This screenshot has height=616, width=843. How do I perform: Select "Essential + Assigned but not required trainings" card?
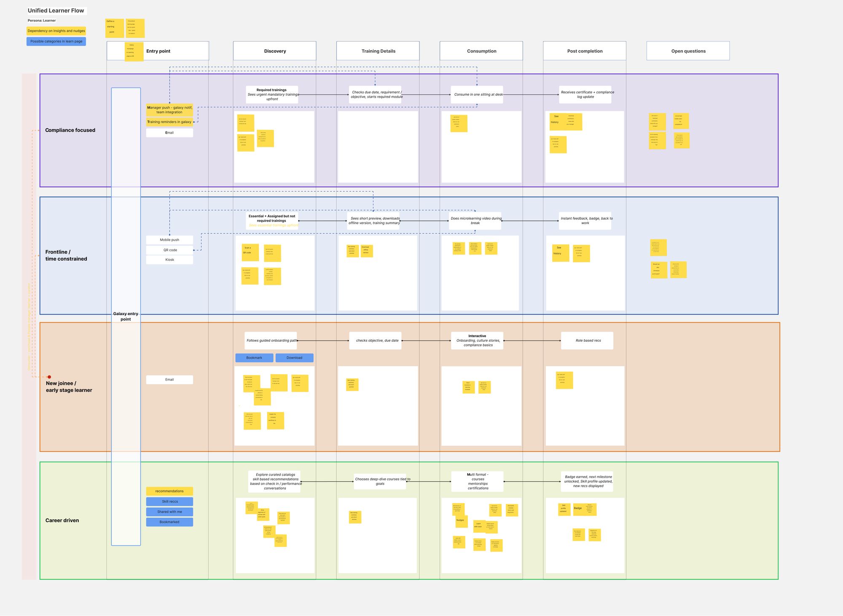point(272,221)
